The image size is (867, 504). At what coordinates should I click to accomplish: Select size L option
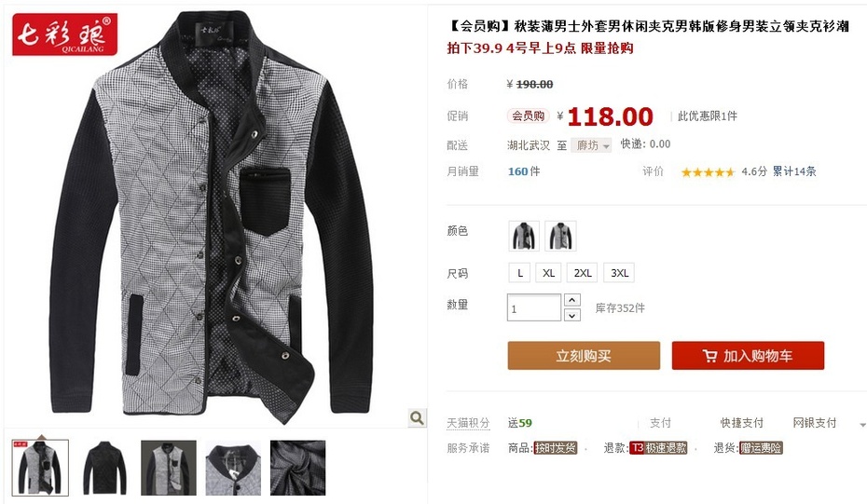(520, 273)
